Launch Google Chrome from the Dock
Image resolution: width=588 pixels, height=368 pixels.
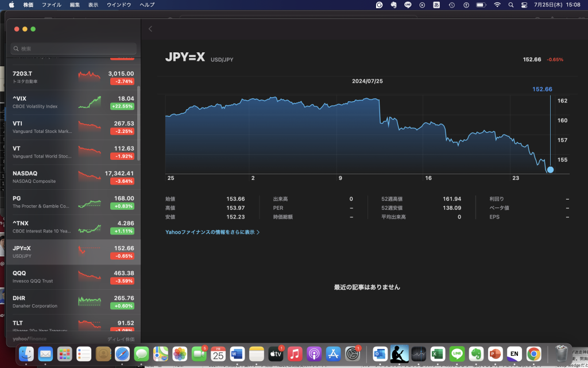point(533,354)
